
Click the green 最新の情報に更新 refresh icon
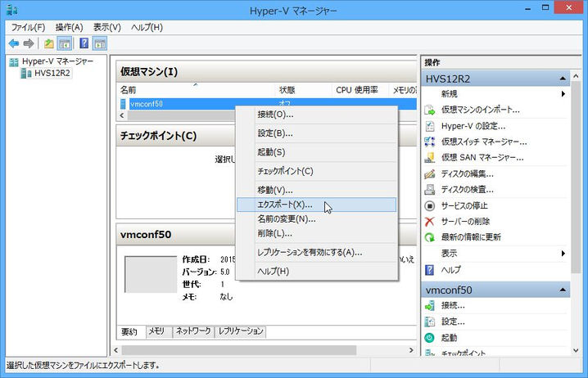pyautogui.click(x=429, y=237)
